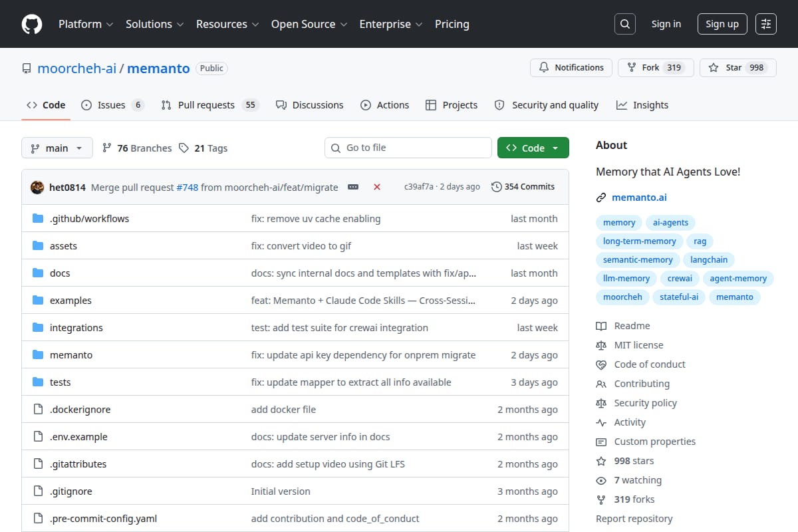Viewport: 798px width, 532px height.
Task: Open the main branch dropdown
Action: click(57, 148)
